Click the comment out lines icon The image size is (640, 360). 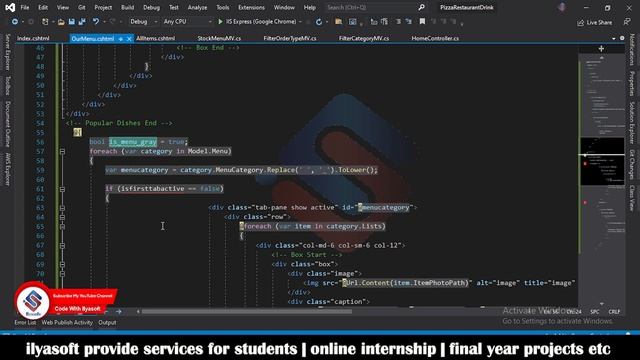tap(398, 22)
